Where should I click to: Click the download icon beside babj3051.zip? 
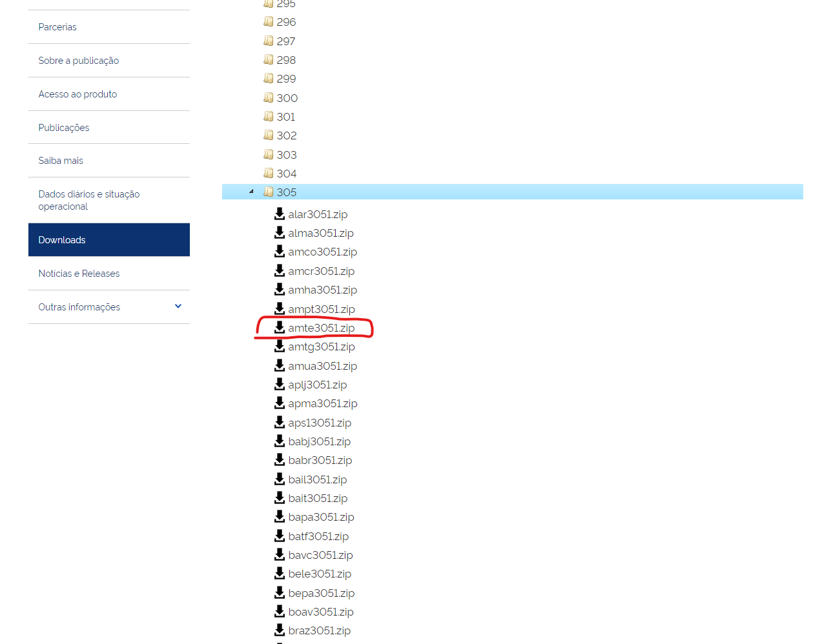coord(280,441)
